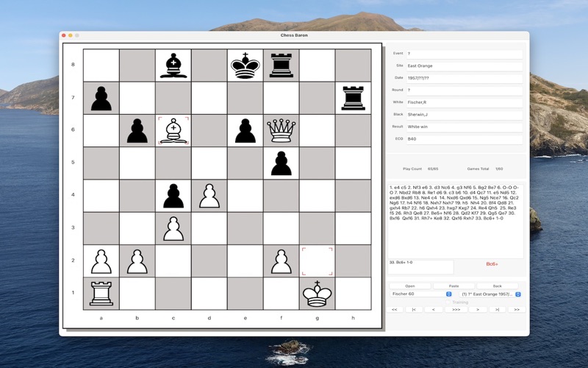Click the Event input field
The width and height of the screenshot is (588, 368).
tap(465, 54)
